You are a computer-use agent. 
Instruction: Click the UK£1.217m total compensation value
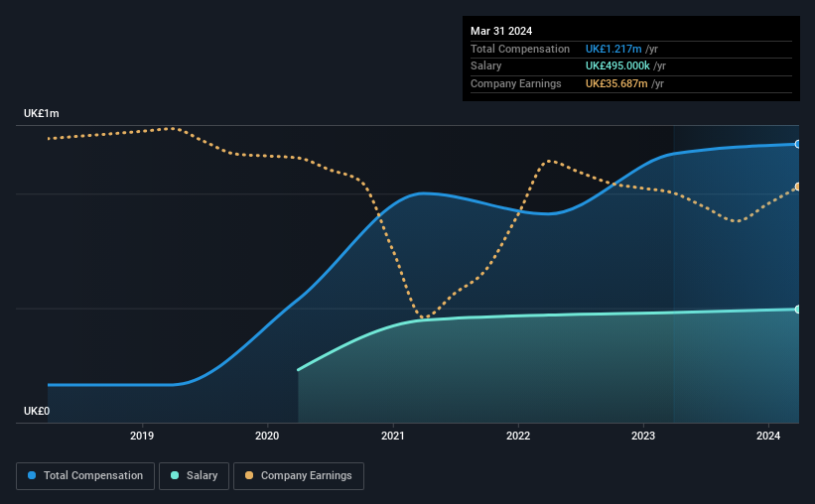click(x=613, y=49)
